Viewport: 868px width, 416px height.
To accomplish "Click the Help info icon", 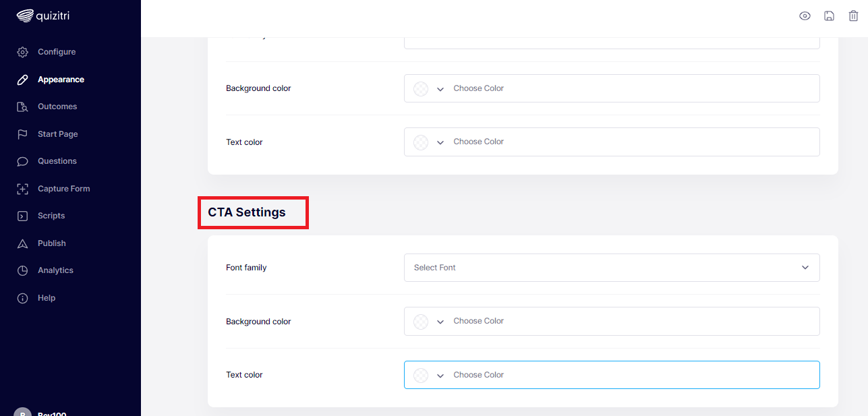I will click(22, 298).
